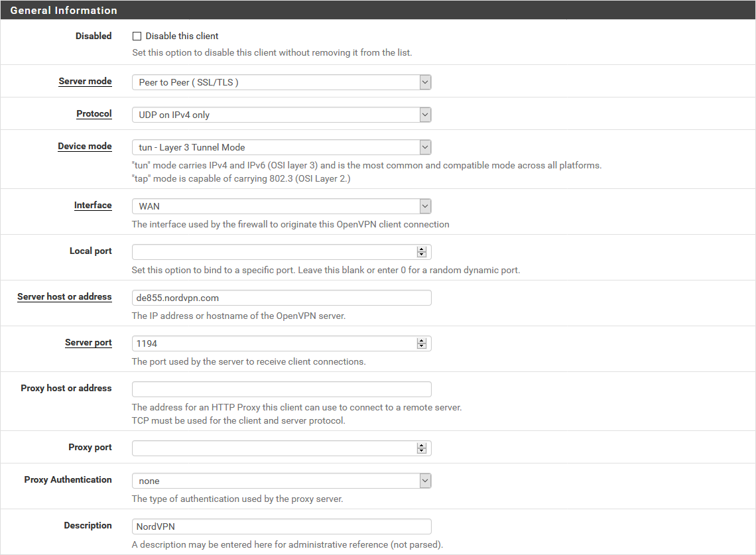Click the Server host or address field
The width and height of the screenshot is (756, 555).
pyautogui.click(x=281, y=298)
